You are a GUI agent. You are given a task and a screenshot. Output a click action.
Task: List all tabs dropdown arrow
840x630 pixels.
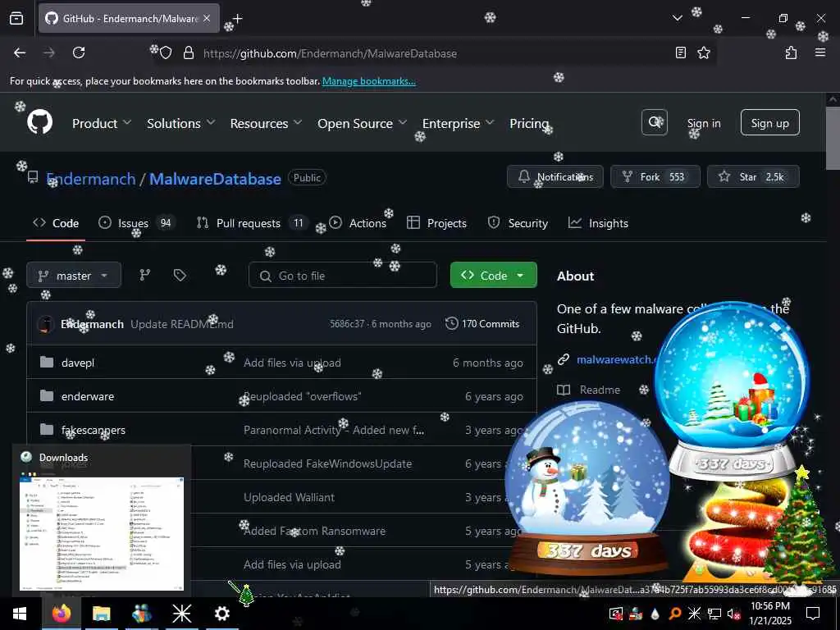(x=677, y=18)
